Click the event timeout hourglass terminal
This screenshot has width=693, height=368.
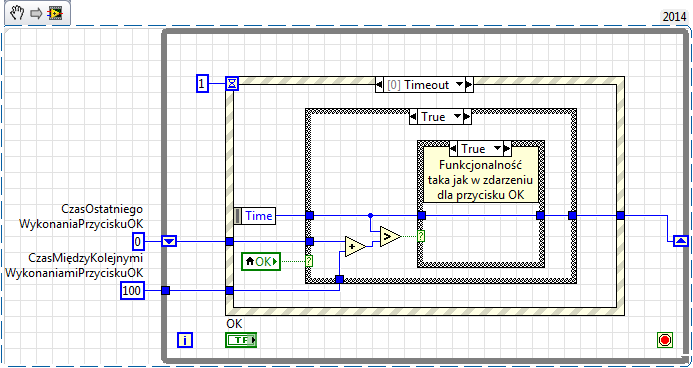click(x=232, y=83)
